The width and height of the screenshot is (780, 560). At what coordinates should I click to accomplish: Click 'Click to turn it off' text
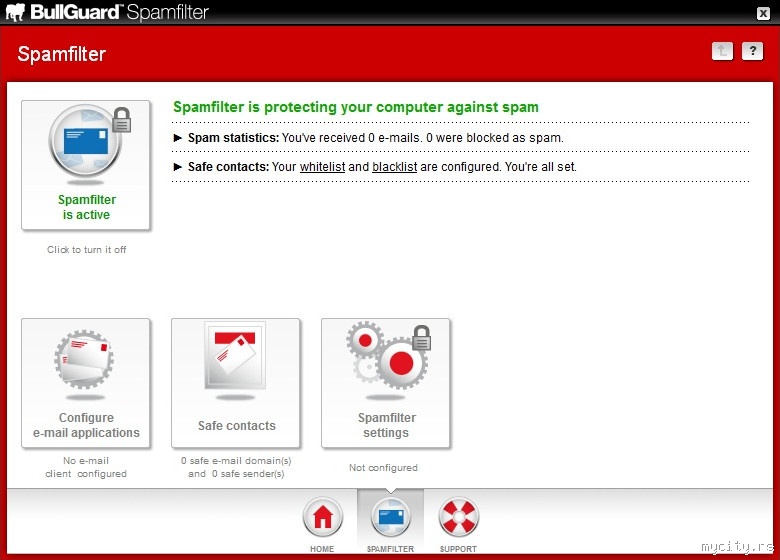[x=87, y=250]
